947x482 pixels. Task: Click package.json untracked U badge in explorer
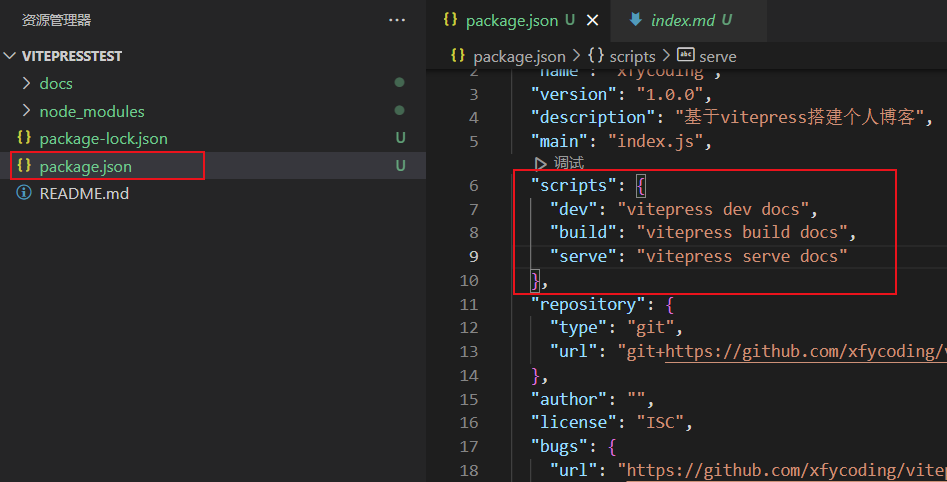pos(400,165)
